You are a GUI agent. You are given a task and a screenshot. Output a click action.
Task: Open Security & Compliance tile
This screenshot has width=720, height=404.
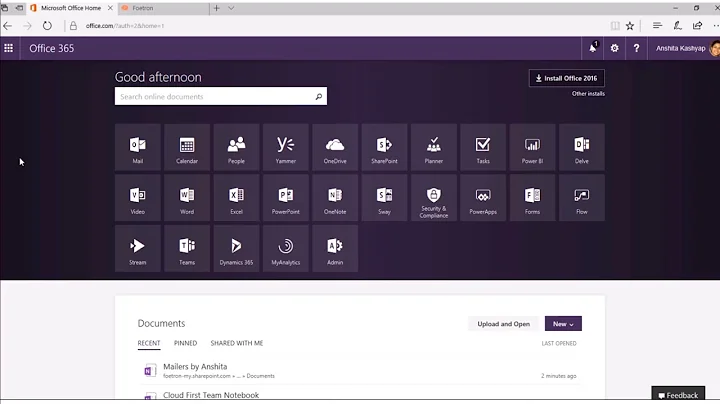[434, 198]
